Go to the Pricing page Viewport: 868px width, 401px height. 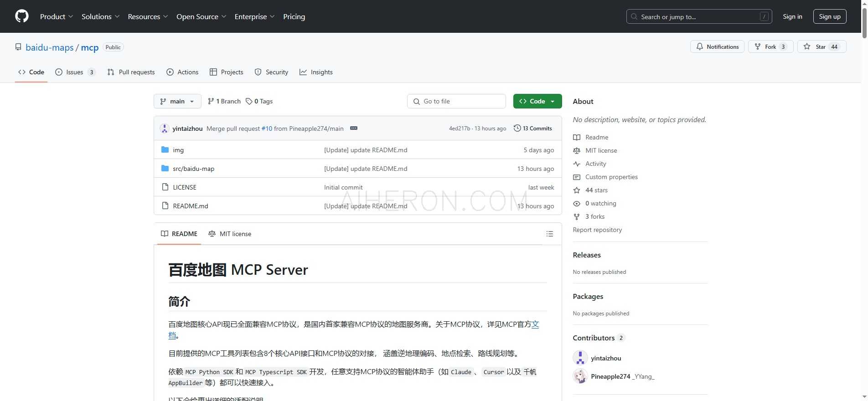pos(294,16)
